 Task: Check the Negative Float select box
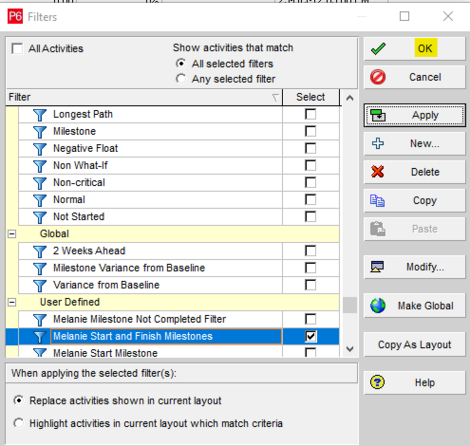coord(310,148)
